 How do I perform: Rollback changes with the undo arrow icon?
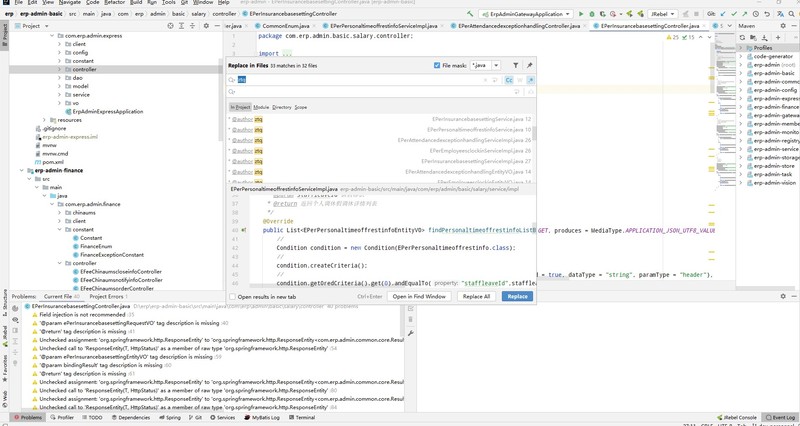pyautogui.click(x=767, y=14)
